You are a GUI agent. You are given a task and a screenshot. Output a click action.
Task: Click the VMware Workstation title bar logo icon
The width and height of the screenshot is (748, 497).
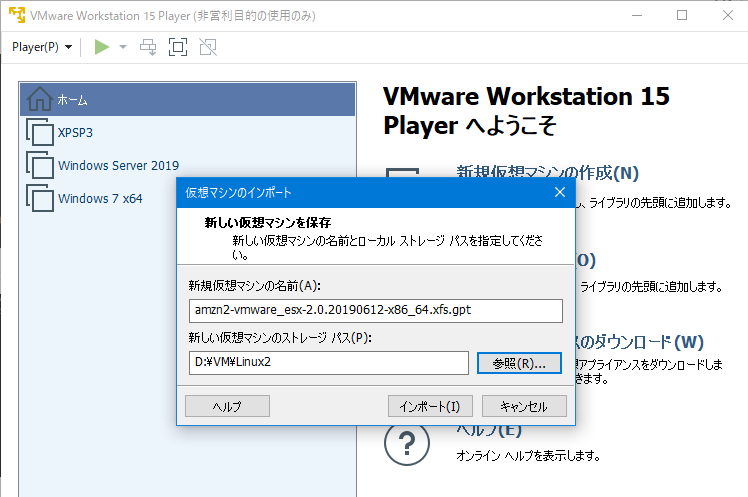[17, 15]
